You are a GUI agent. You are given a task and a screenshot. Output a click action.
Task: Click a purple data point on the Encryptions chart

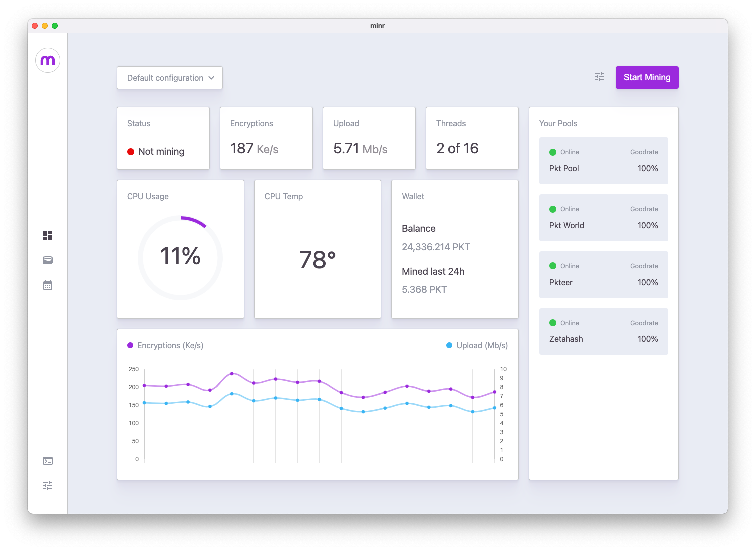(x=232, y=373)
